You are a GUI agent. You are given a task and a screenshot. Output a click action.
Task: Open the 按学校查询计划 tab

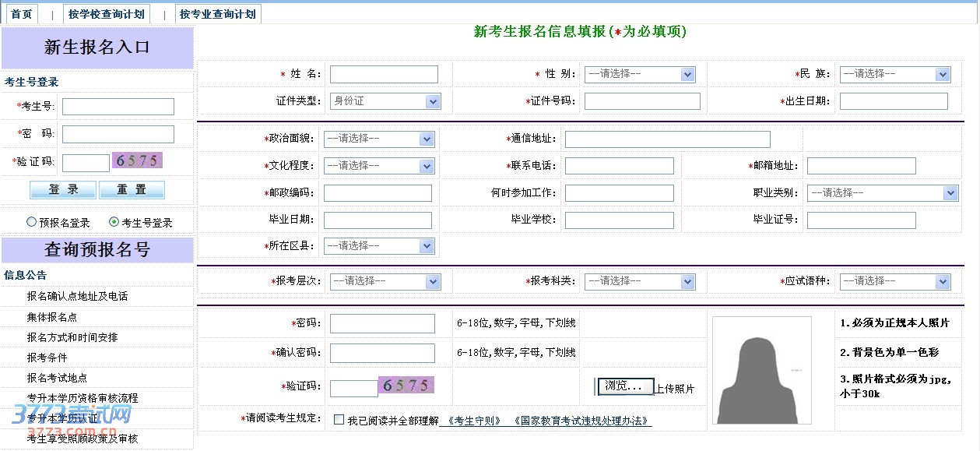click(106, 14)
